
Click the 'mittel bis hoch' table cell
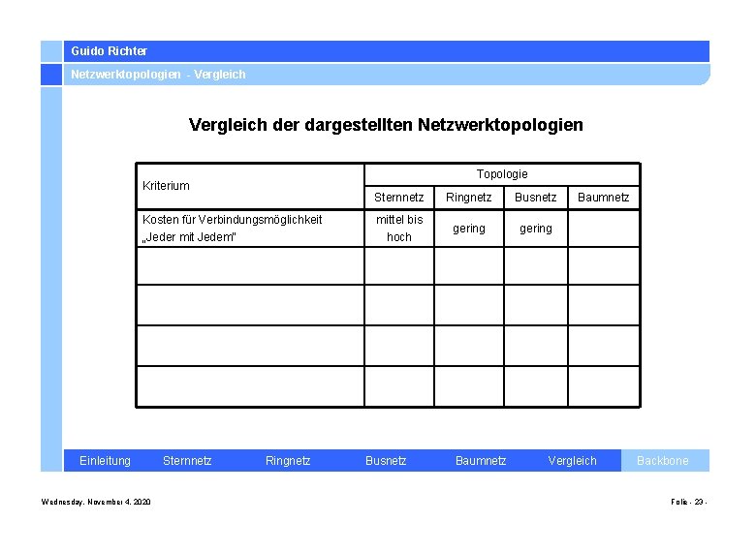point(399,229)
